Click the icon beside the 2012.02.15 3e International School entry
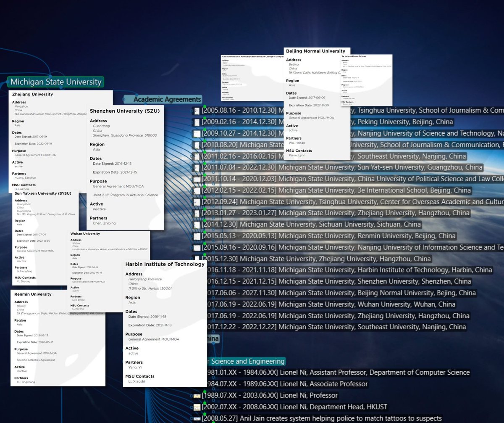 (197, 190)
